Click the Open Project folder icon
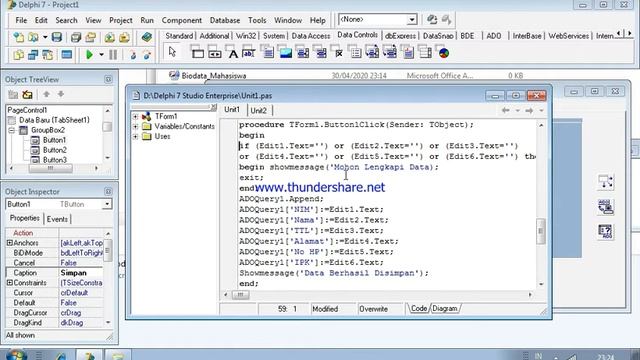The image size is (640, 360). pyautogui.click(x=90, y=38)
